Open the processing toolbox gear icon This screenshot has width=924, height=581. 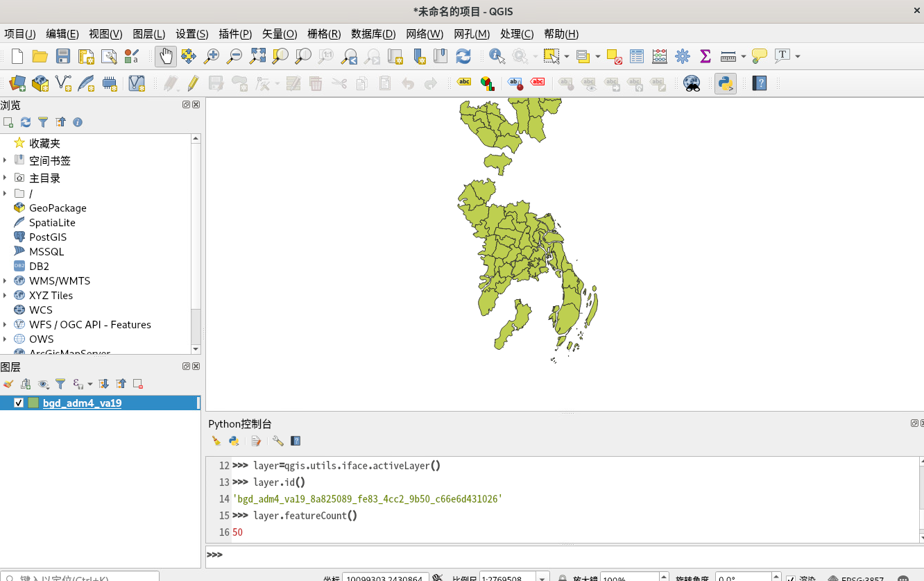click(683, 56)
